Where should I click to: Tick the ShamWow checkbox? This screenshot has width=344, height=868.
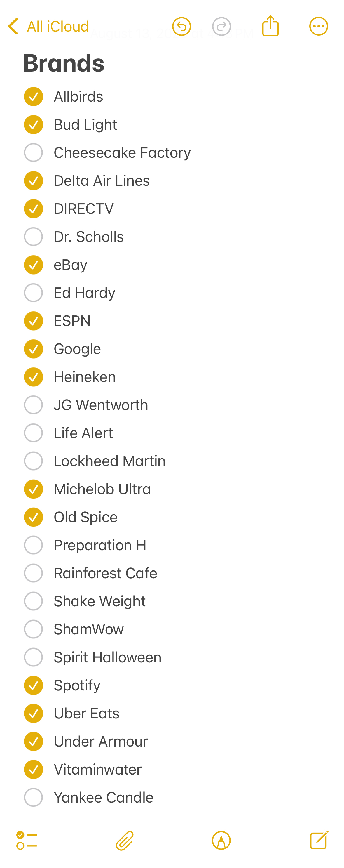33,629
